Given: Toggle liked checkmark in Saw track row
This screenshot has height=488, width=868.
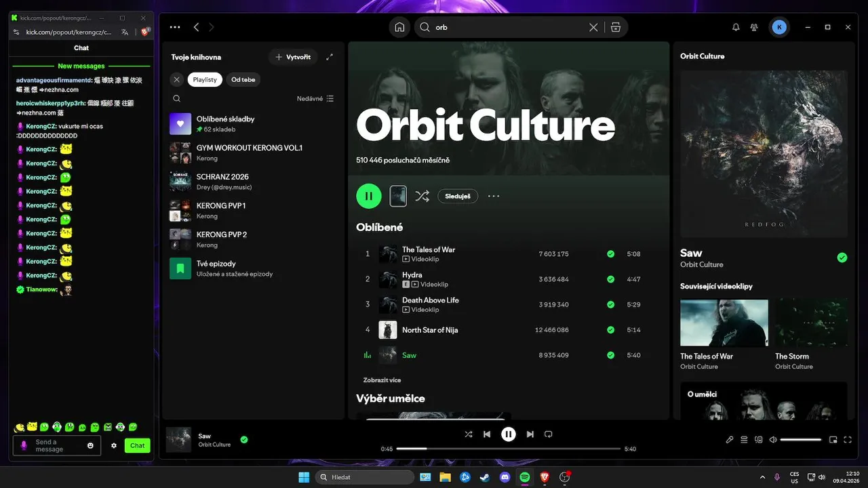Looking at the screenshot, I should [x=610, y=355].
